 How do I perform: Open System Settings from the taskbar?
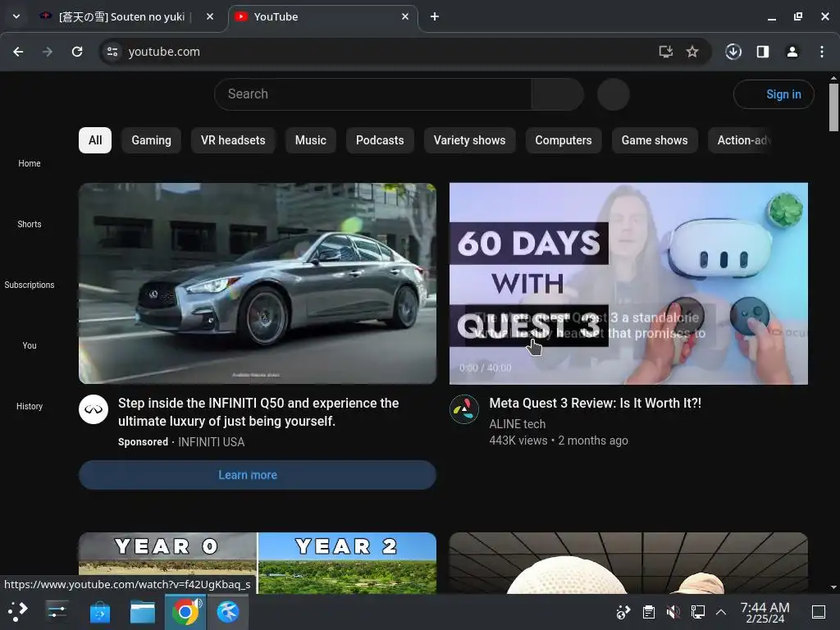click(x=57, y=612)
